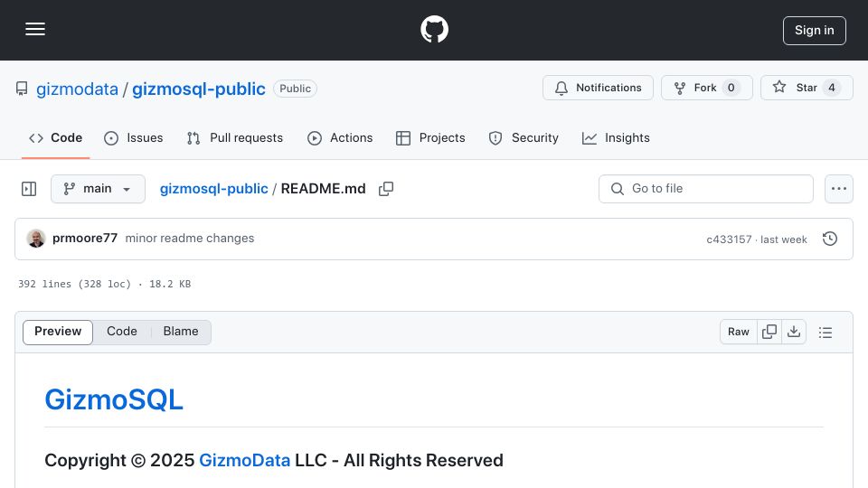Screen dimensions: 868x488
Task: Open the more file actions menu
Action: [839, 189]
